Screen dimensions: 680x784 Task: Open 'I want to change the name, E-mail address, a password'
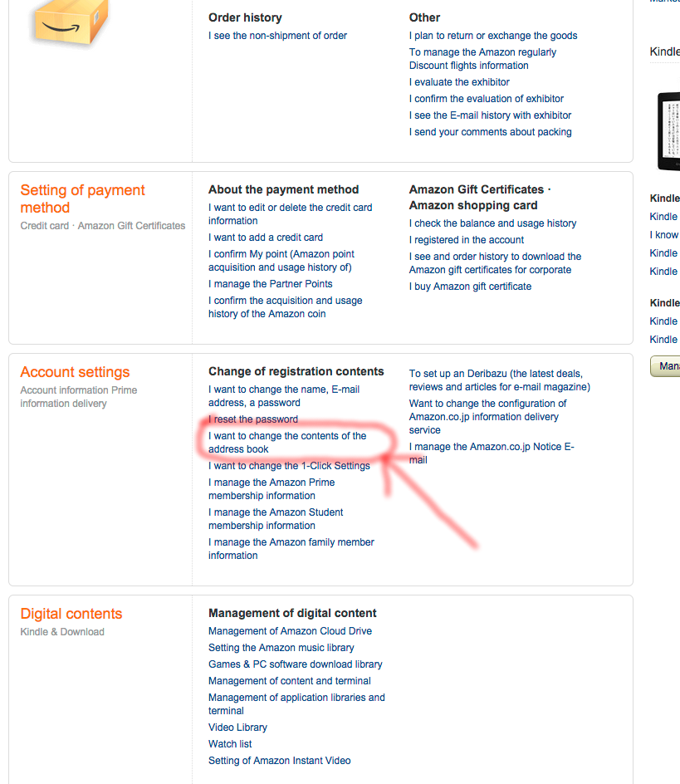pos(283,396)
